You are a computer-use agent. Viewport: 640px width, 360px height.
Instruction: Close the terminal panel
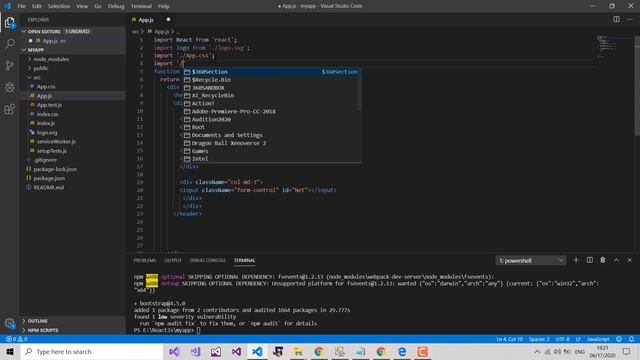tap(630, 260)
